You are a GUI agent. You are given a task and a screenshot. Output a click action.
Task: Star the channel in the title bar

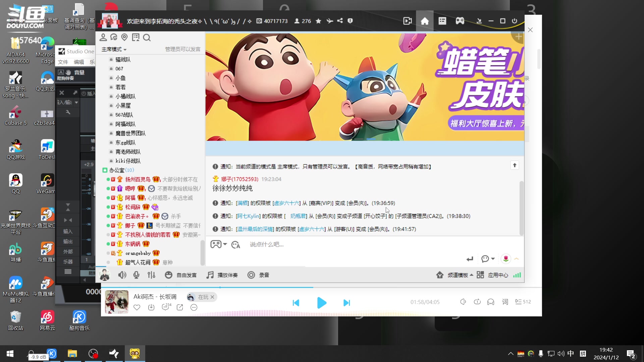(318, 21)
